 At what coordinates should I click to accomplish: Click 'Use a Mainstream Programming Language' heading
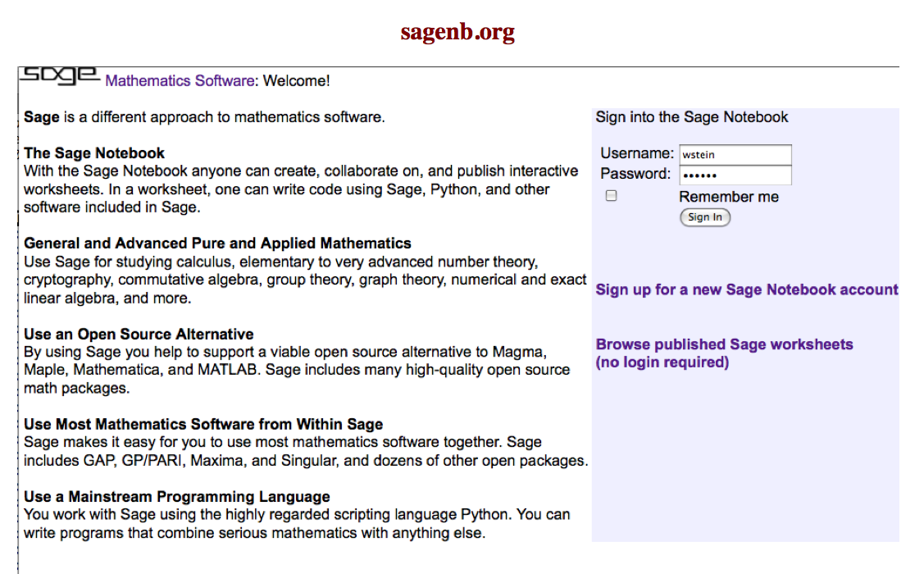[x=177, y=497]
